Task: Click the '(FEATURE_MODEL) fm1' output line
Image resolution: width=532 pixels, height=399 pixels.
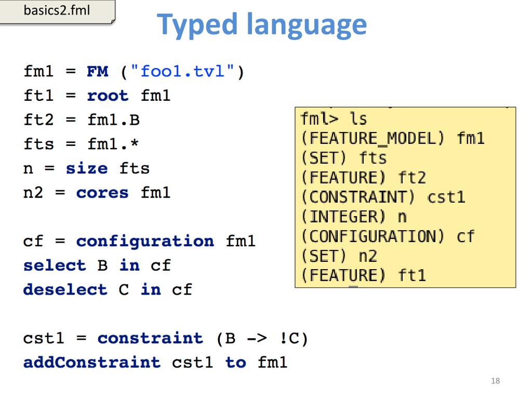Action: 393,138
